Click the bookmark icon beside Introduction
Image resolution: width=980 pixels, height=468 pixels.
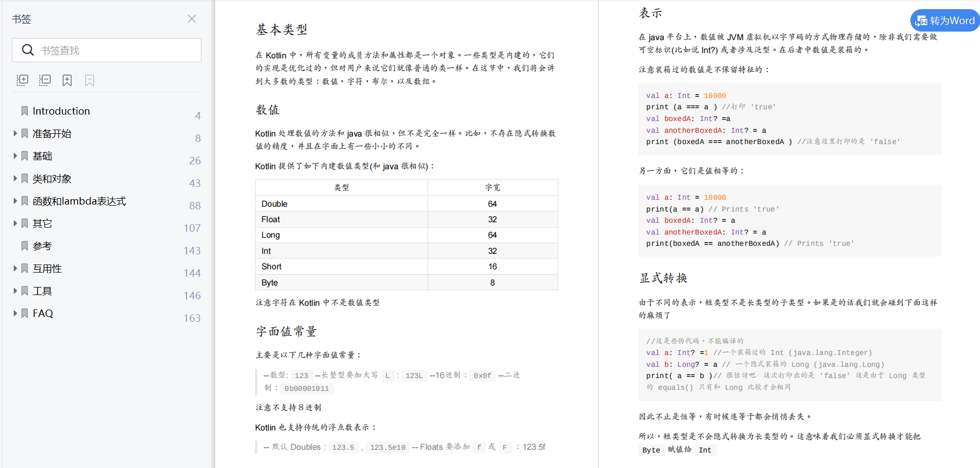pos(25,111)
